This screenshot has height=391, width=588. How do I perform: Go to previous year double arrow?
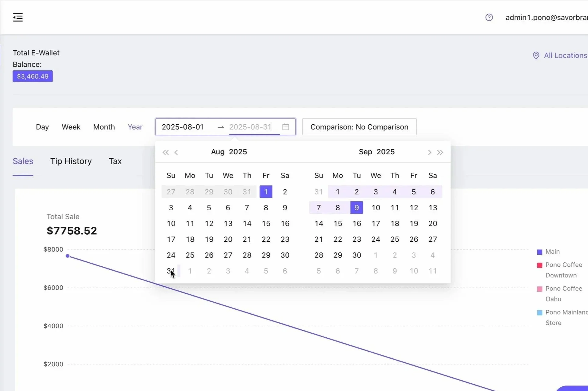click(x=166, y=152)
